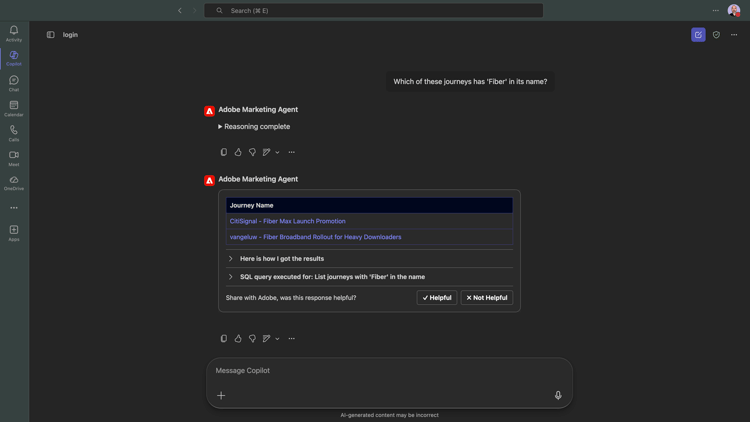Activate the microphone dictation icon
This screenshot has width=750, height=422.
tap(558, 395)
